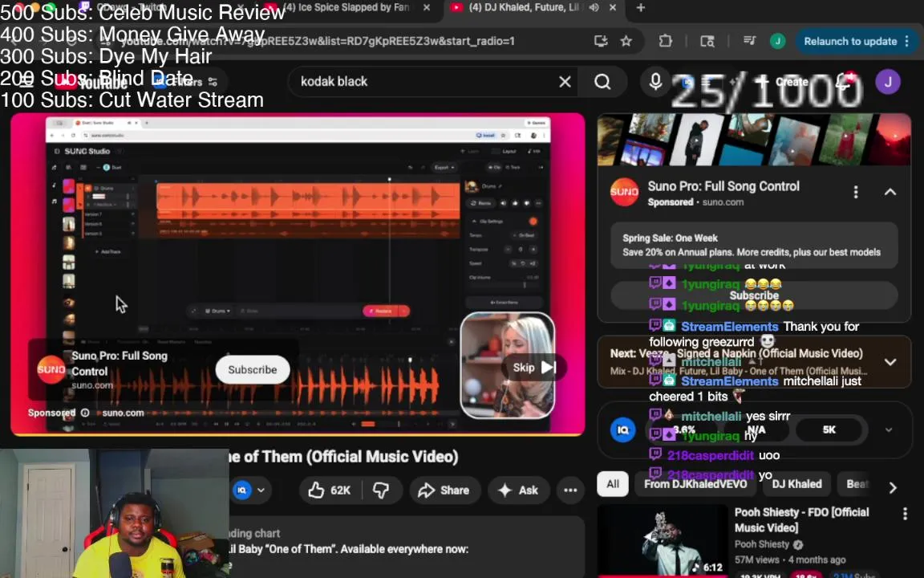Expand the IQ stats bar chevron
The image size is (924, 578).
pyautogui.click(x=889, y=430)
